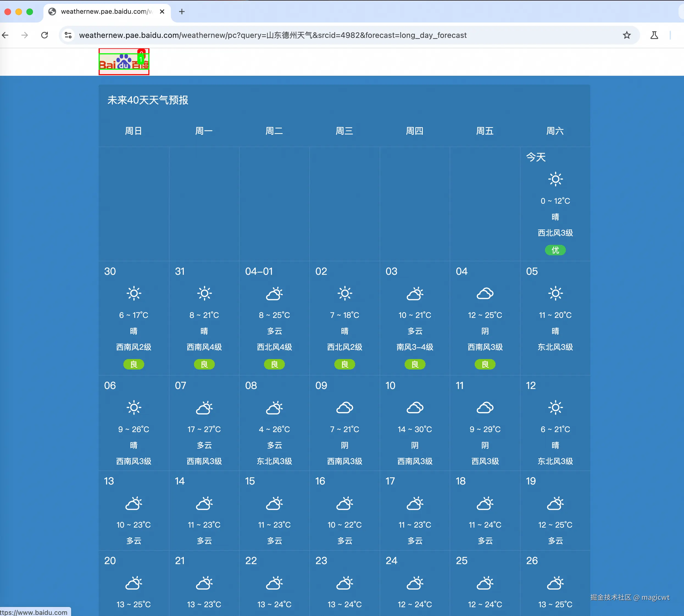684x616 pixels.
Task: Click the cloudy weather icon for April 1
Action: point(274,293)
